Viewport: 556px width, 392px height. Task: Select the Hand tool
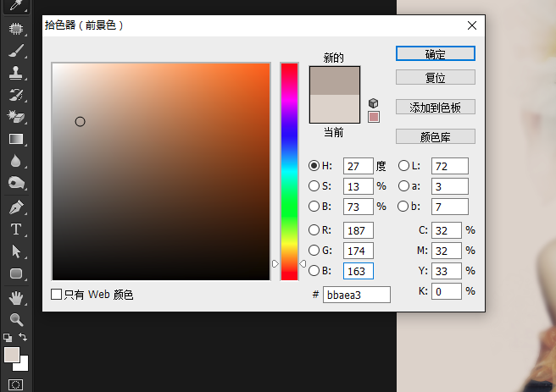pos(16,297)
